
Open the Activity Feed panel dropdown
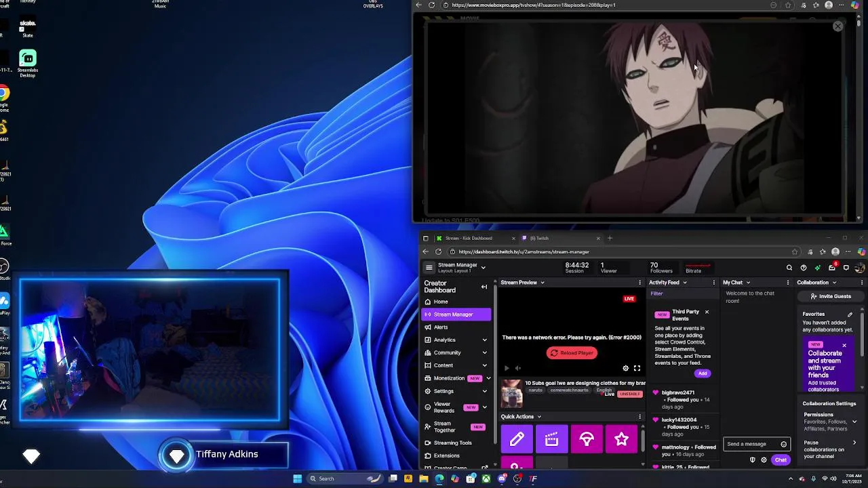(684, 283)
